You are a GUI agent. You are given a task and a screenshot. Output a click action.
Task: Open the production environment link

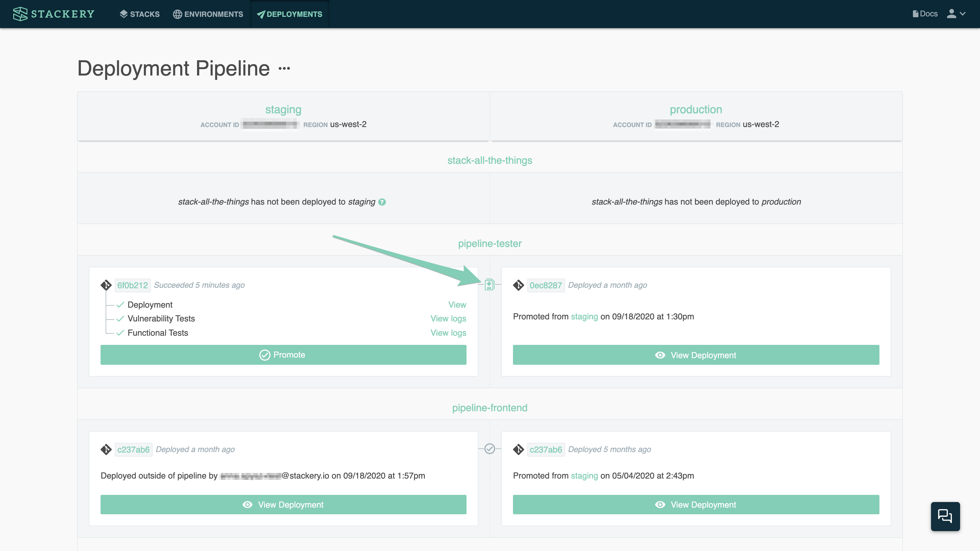696,109
